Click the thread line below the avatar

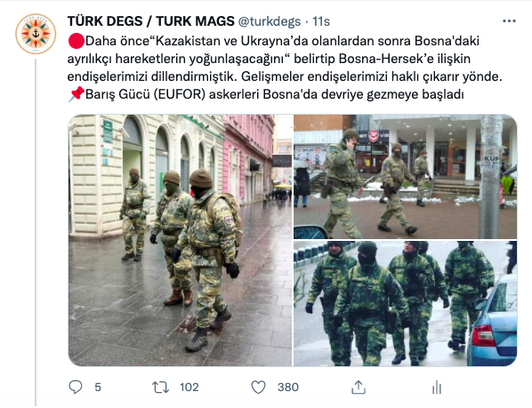[x=36, y=232]
